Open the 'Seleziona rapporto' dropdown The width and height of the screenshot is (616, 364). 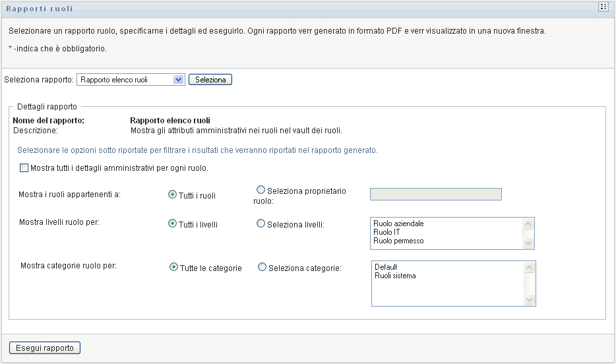click(131, 80)
